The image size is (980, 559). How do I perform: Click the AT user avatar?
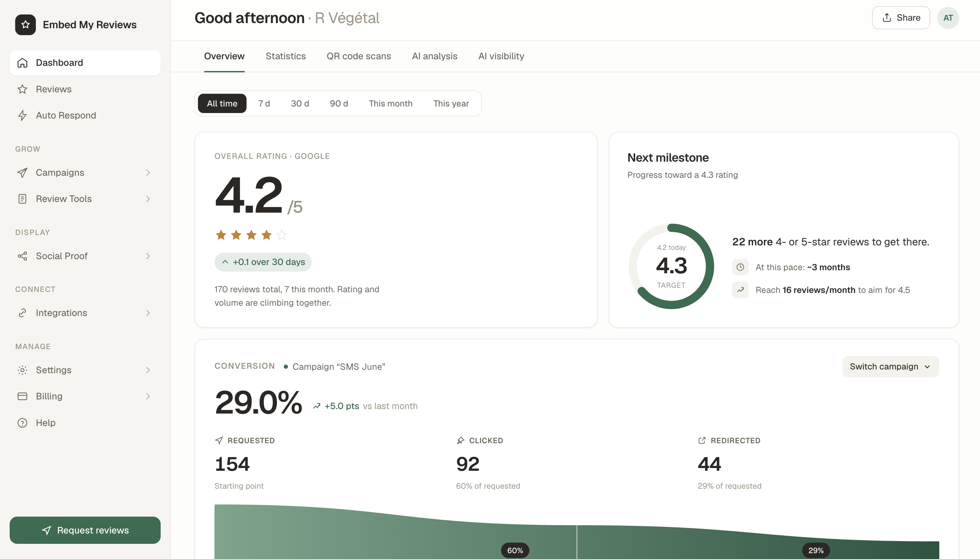pos(948,18)
